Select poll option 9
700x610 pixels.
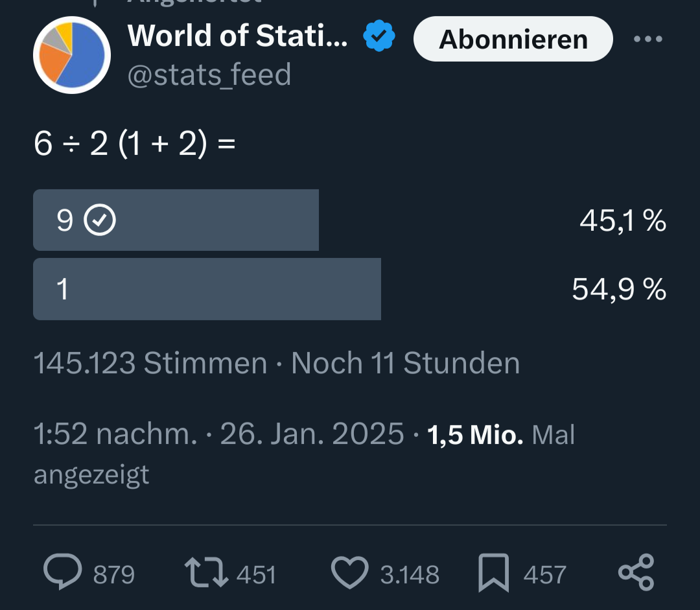(176, 220)
